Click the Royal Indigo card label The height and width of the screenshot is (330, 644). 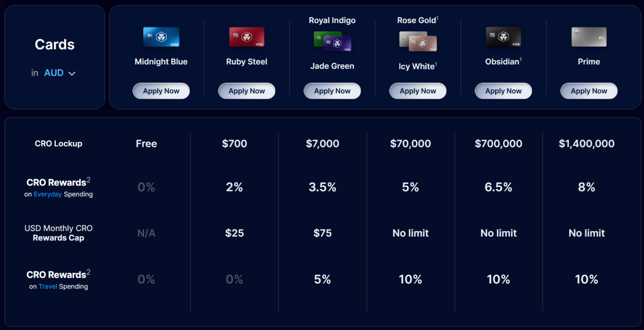tap(332, 20)
